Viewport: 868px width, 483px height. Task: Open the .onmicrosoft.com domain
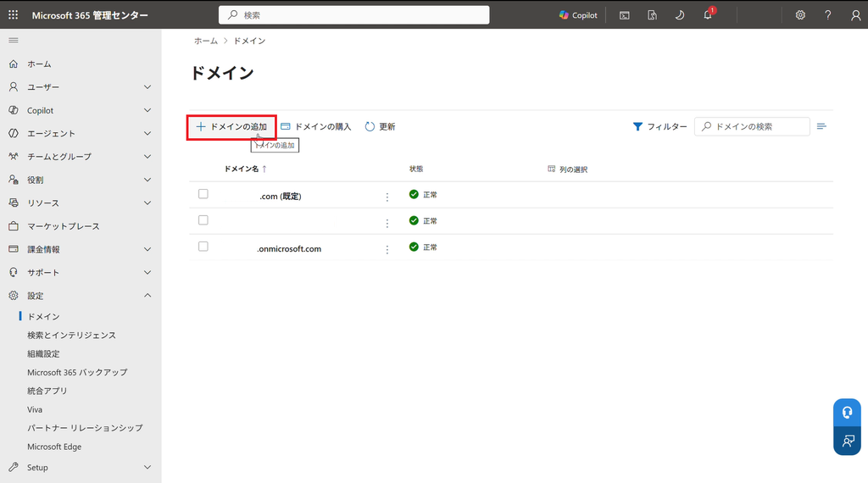click(x=288, y=249)
